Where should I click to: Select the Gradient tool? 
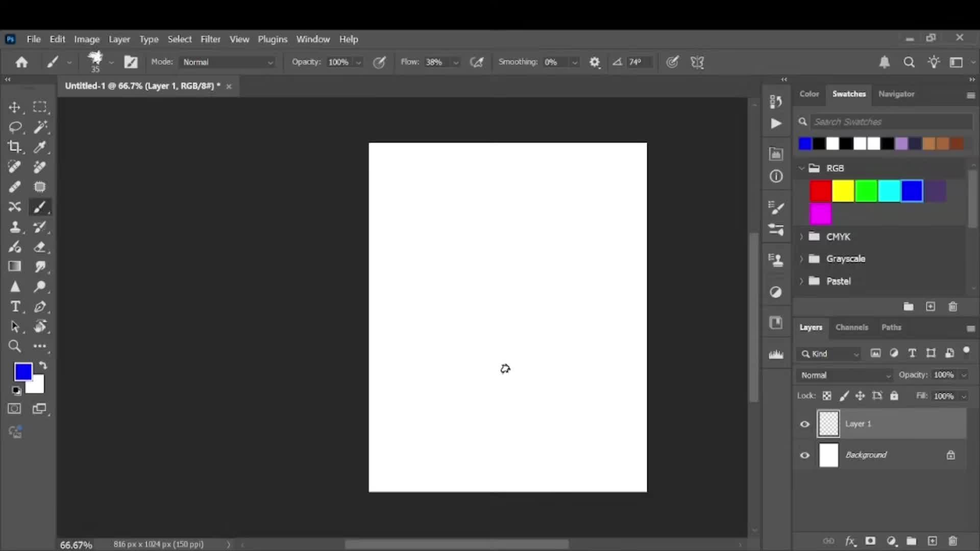click(x=15, y=266)
